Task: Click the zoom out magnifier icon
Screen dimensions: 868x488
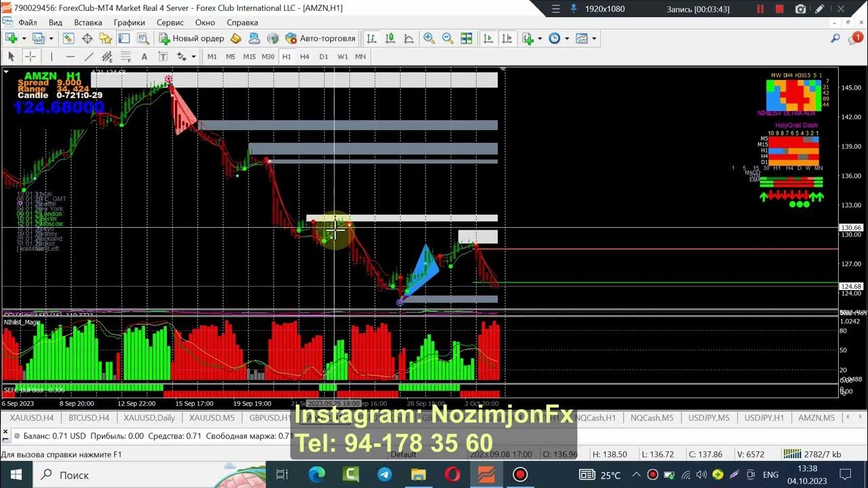Action: tap(448, 39)
